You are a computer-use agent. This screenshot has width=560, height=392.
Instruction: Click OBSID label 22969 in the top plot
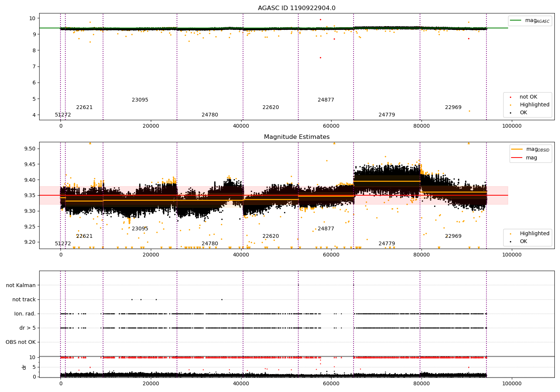click(x=453, y=108)
